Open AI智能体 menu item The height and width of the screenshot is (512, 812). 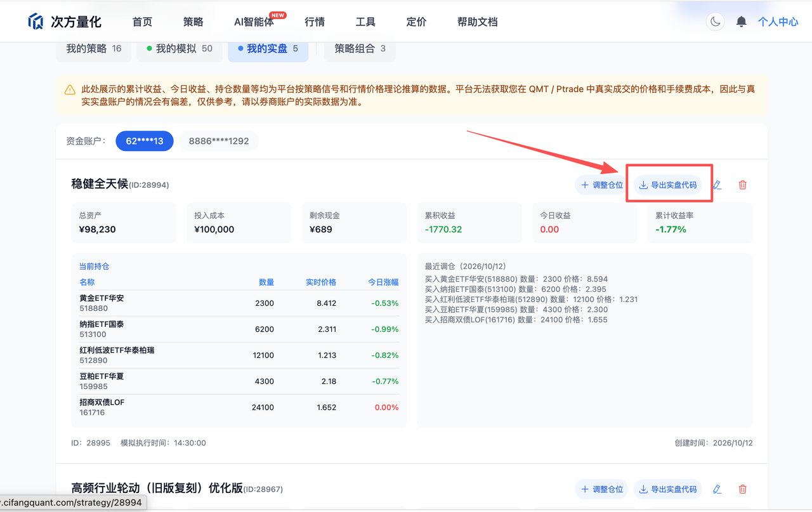[254, 22]
